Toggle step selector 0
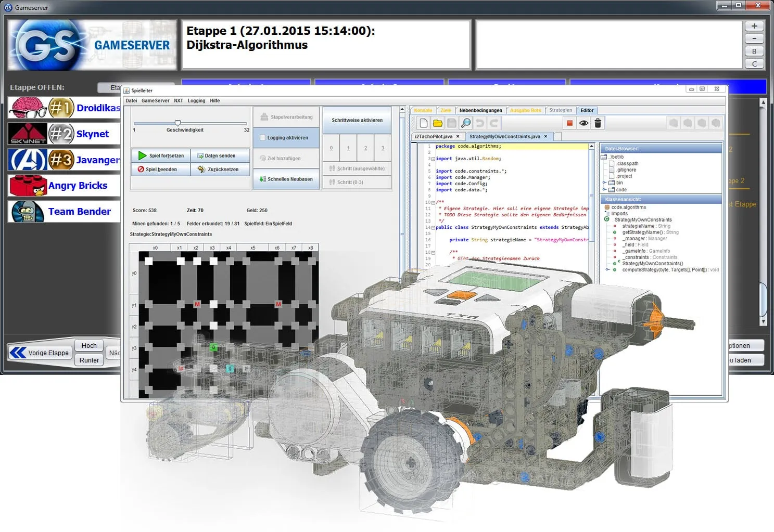 coord(331,148)
